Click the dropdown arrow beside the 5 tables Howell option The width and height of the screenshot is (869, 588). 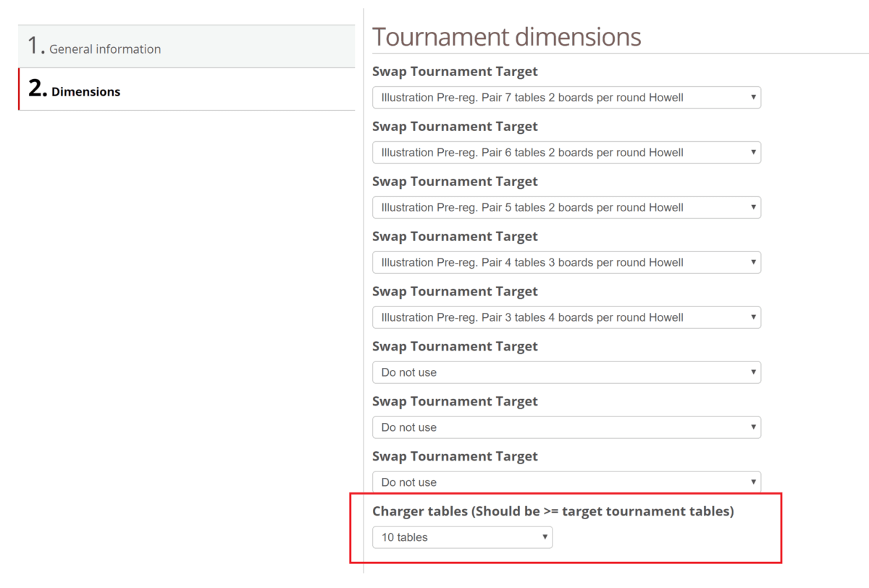(753, 207)
